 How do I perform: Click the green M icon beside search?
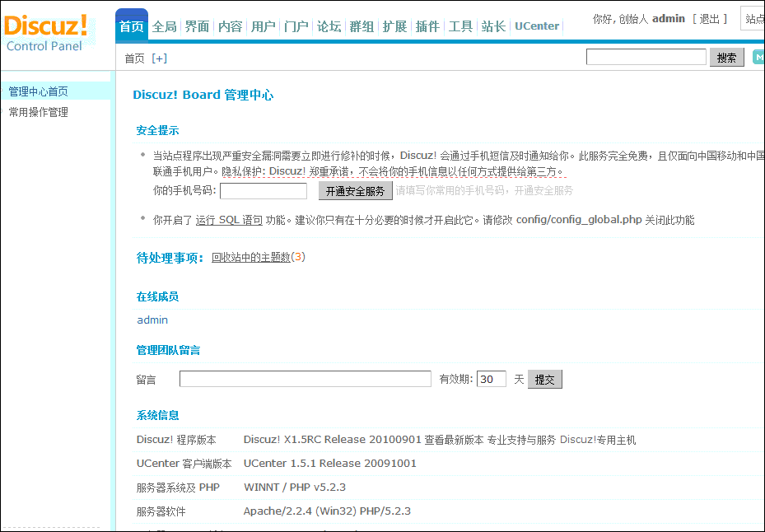pyautogui.click(x=758, y=56)
